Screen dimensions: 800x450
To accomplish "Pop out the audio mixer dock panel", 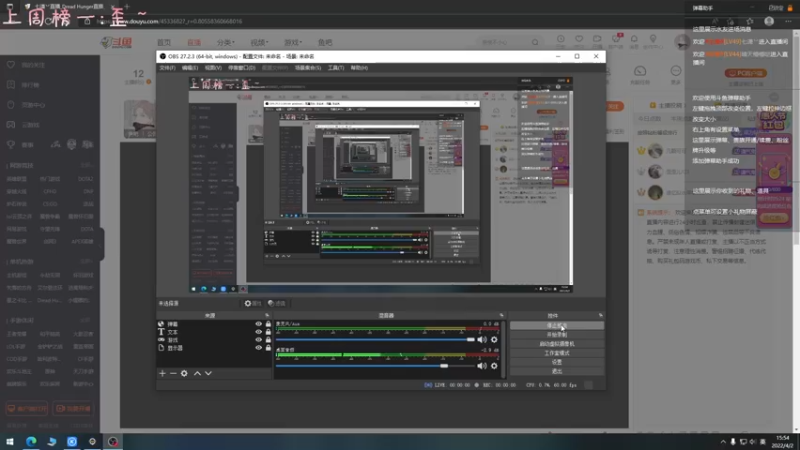I will click(x=502, y=315).
